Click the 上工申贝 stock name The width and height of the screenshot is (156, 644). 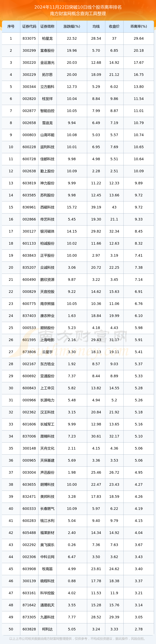tap(47, 388)
